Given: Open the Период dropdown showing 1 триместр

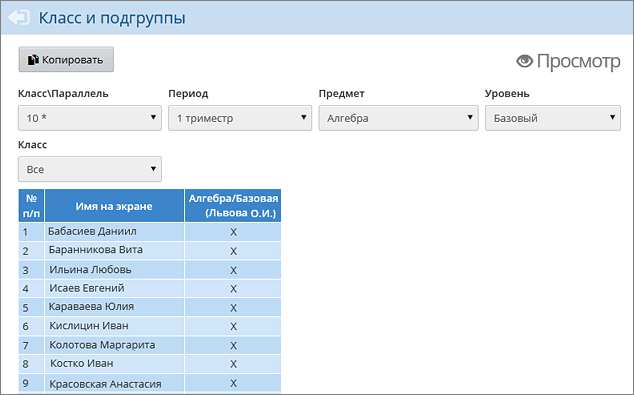Looking at the screenshot, I should [x=240, y=118].
